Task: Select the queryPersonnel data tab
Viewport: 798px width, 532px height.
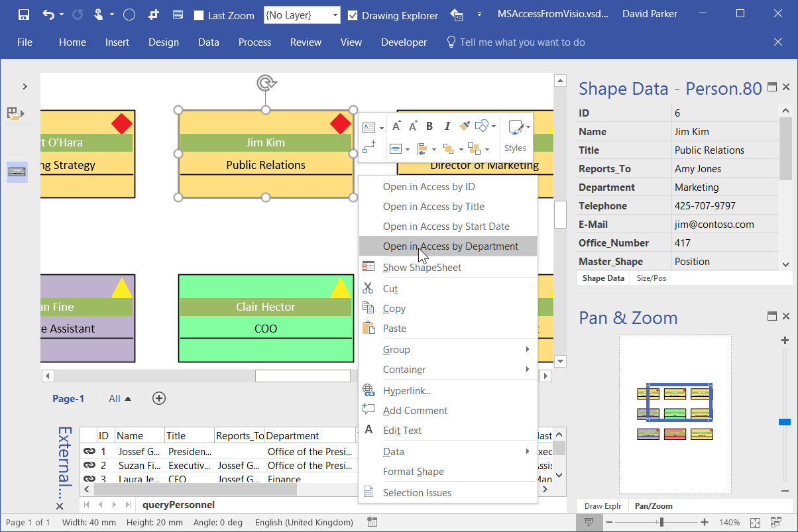Action: tap(178, 505)
